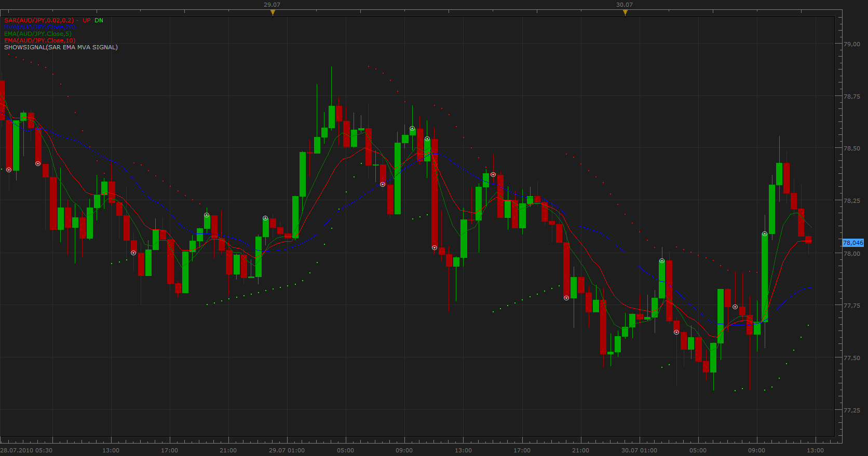This screenshot has height=456, width=868.
Task: Select the SHOWSIGNAL(SAR EMA MVA SIGNAL) legend
Action: [x=61, y=47]
